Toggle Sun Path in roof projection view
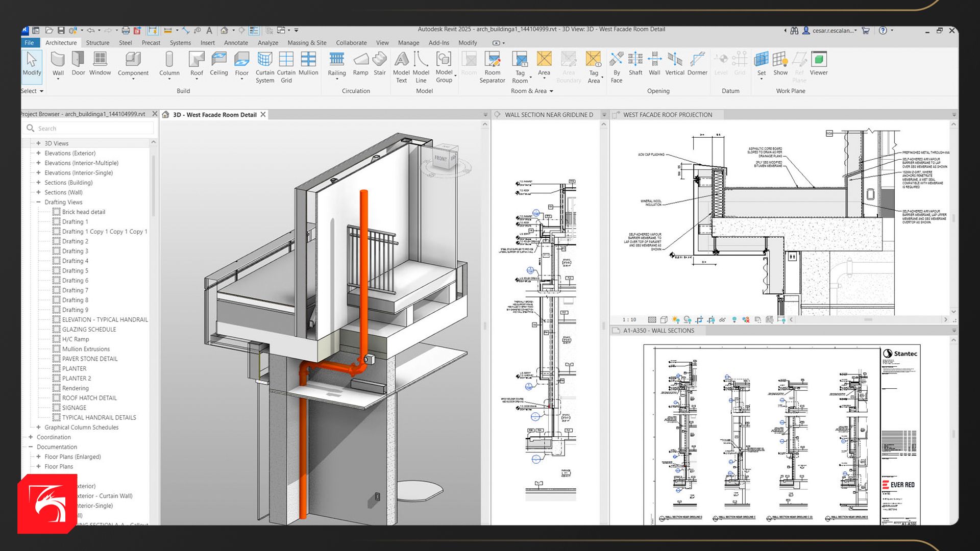The height and width of the screenshot is (551, 980). click(676, 320)
